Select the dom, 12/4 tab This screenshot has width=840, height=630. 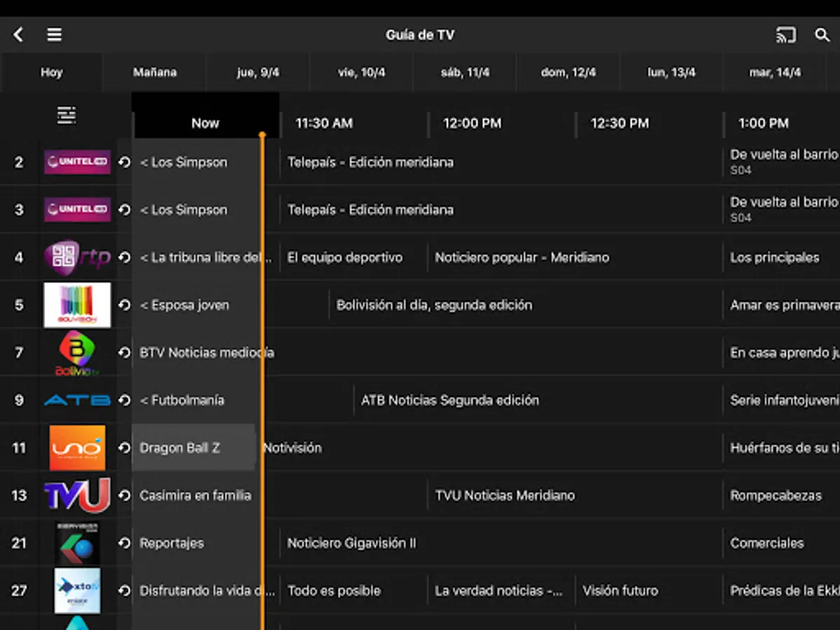pyautogui.click(x=568, y=72)
